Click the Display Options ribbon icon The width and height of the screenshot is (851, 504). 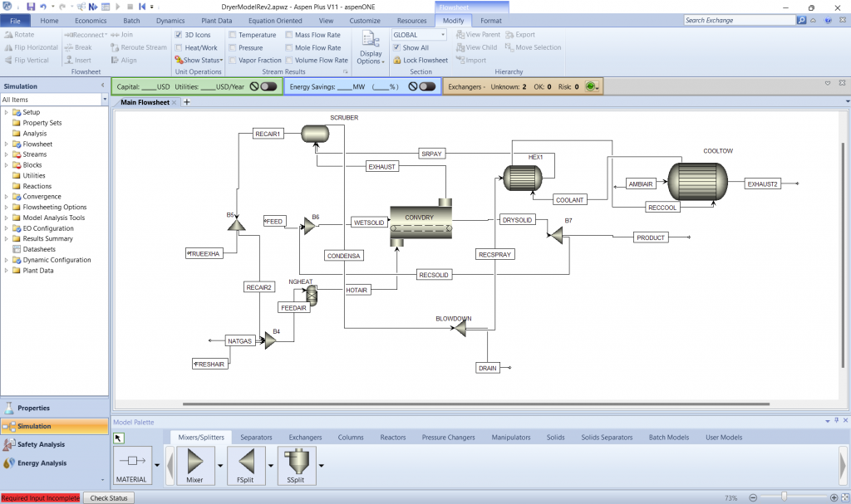coord(371,47)
